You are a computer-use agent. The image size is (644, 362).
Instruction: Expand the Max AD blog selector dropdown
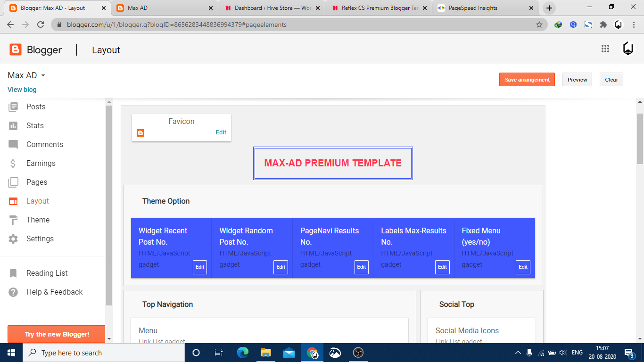coord(43,75)
